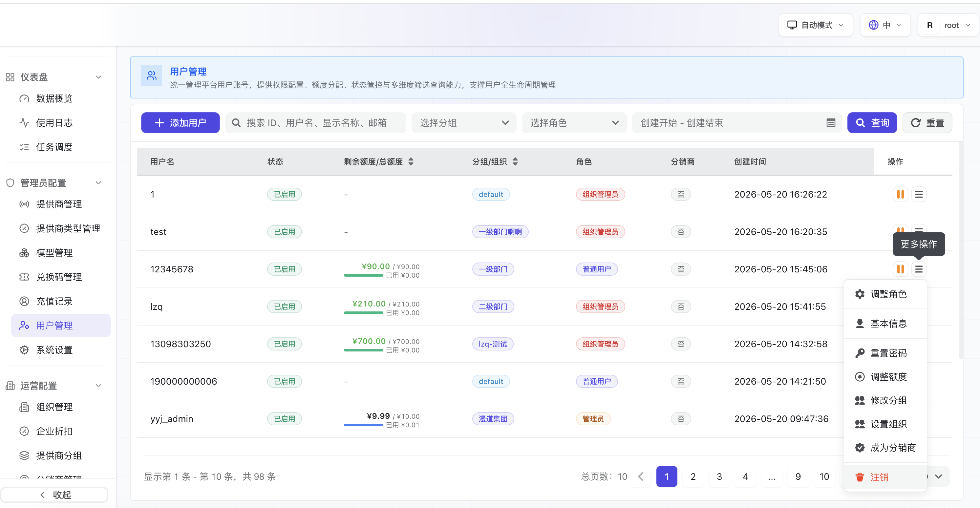The width and height of the screenshot is (980, 508).
Task: Open the 选择角色 dropdown
Action: (x=574, y=123)
